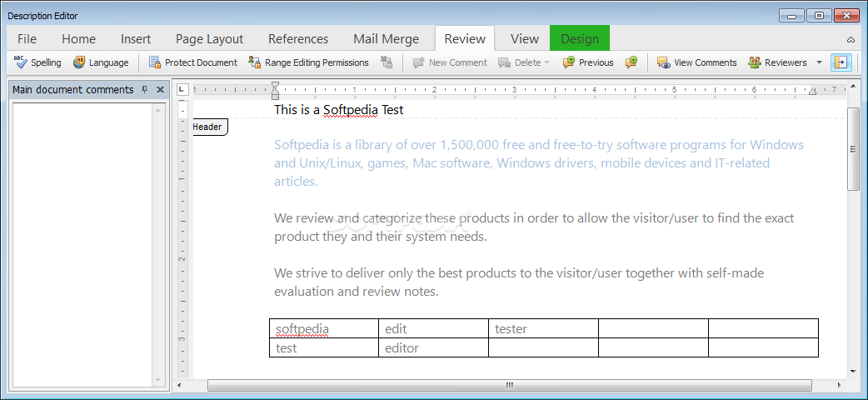Toggle the reviewing pane icon

coord(841,62)
